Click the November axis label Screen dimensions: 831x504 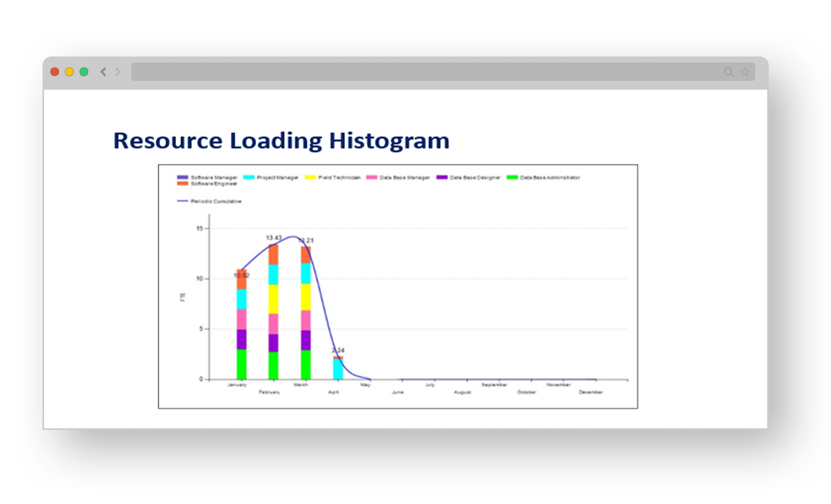559,385
